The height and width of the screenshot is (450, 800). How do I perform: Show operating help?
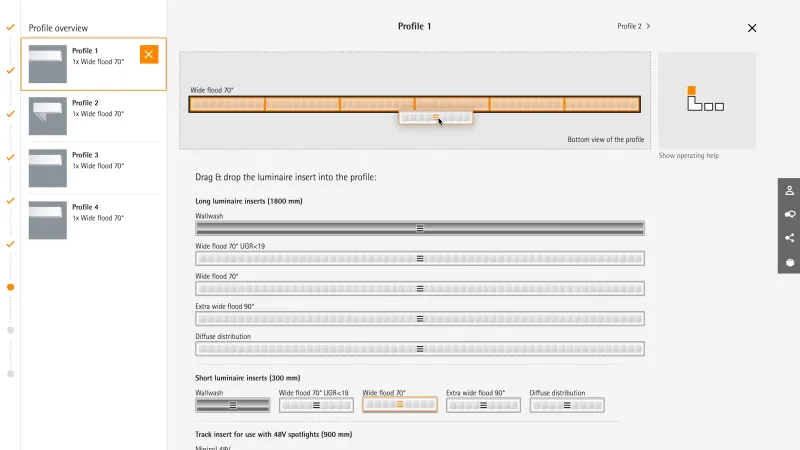(x=688, y=156)
